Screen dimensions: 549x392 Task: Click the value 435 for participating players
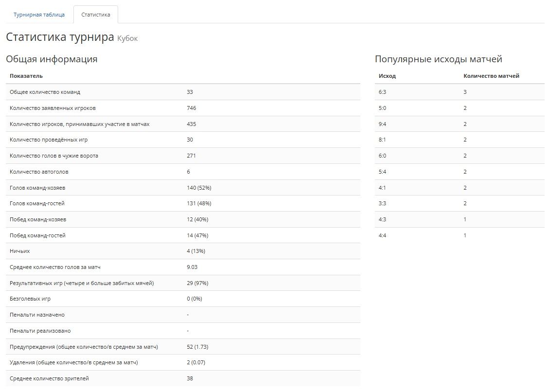click(x=191, y=124)
